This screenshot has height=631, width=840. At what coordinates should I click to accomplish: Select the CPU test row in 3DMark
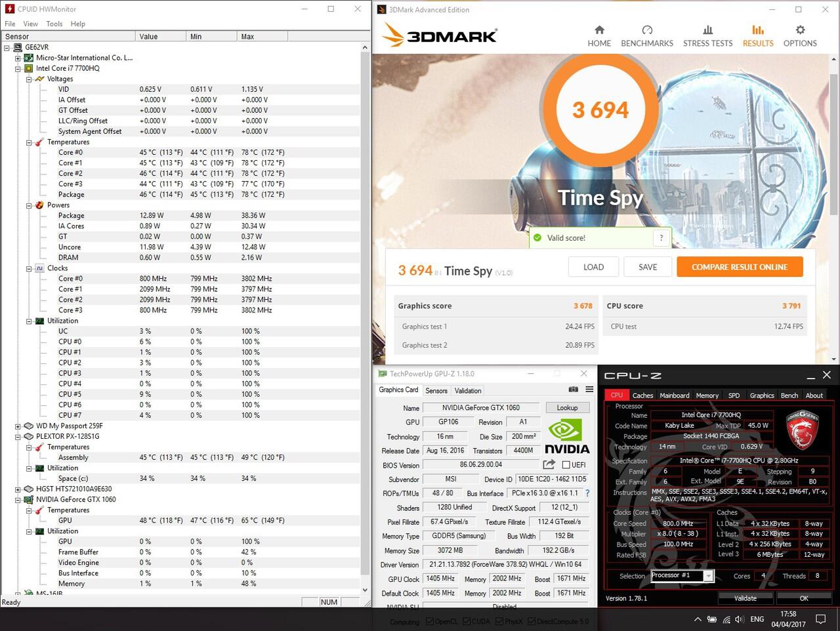[705, 327]
